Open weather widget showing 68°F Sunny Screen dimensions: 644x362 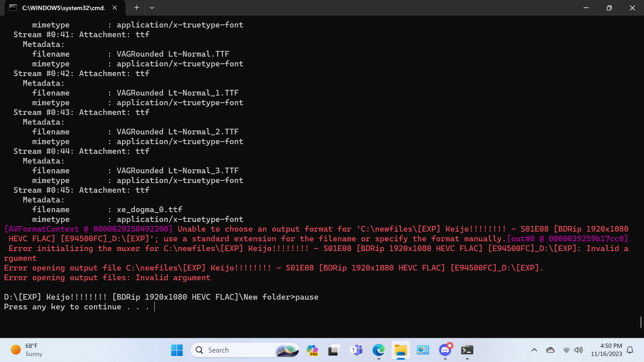click(x=27, y=350)
